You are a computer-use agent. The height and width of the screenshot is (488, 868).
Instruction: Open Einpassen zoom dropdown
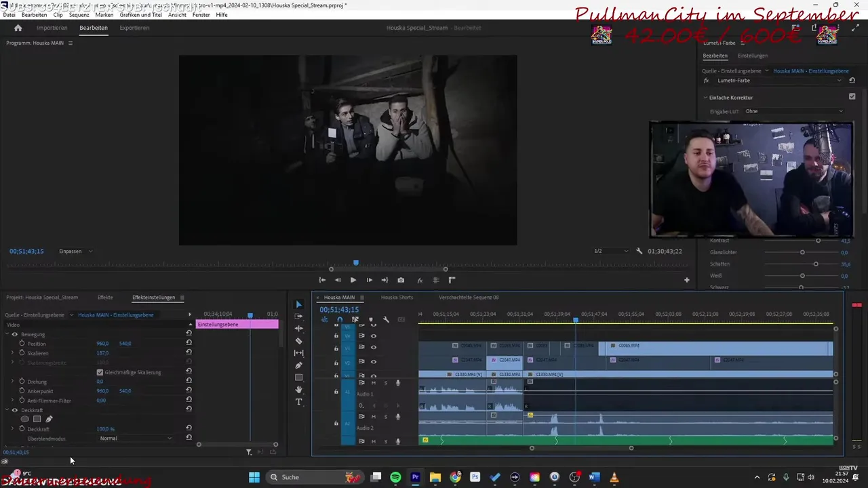75,251
